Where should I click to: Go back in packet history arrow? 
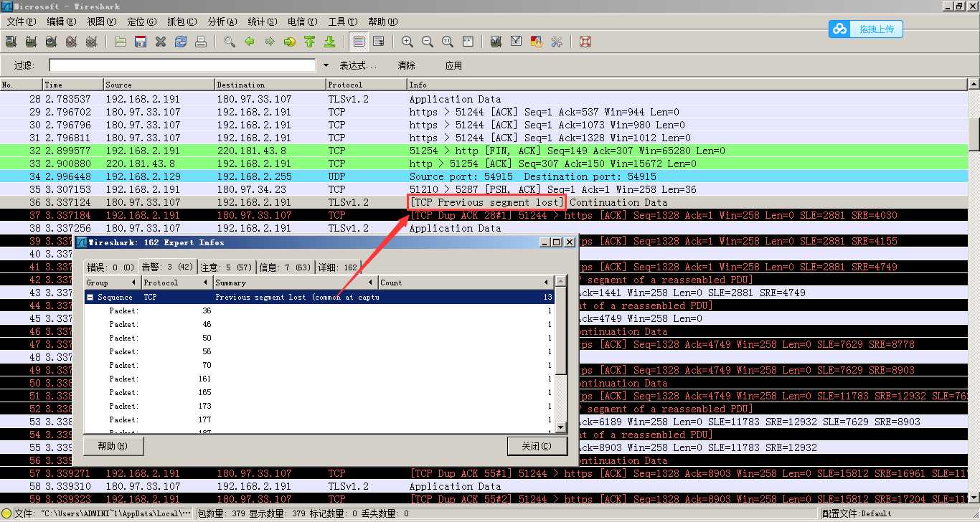click(250, 42)
